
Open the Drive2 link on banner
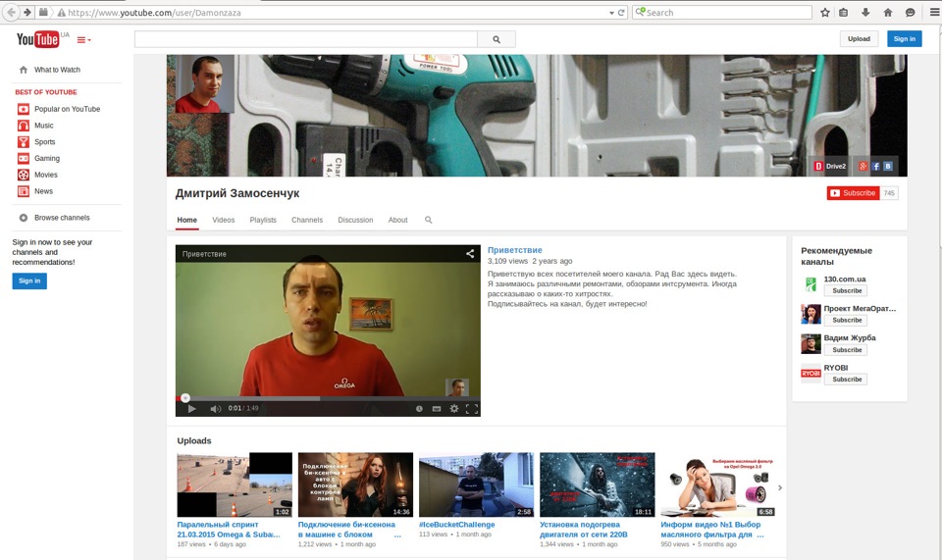click(x=830, y=167)
